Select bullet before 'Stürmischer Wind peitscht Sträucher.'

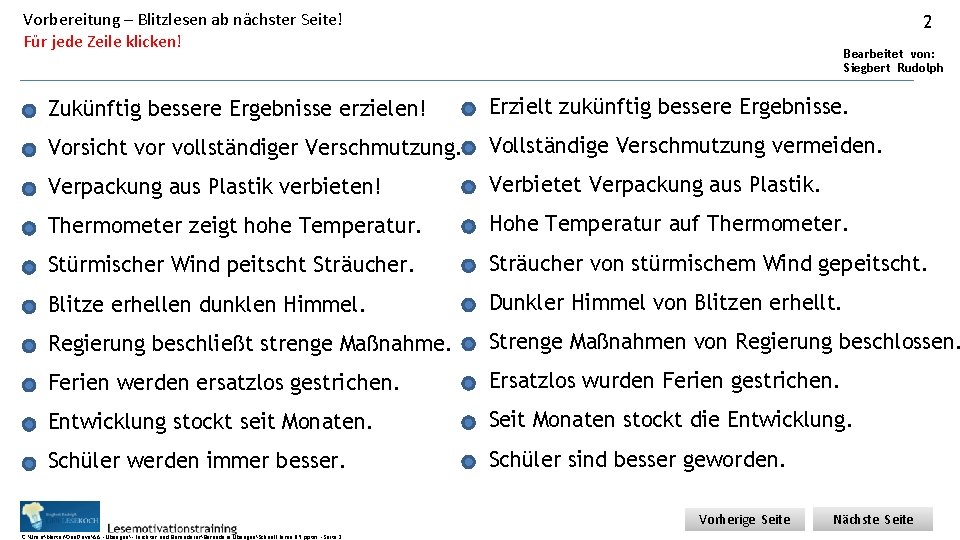coord(31,266)
